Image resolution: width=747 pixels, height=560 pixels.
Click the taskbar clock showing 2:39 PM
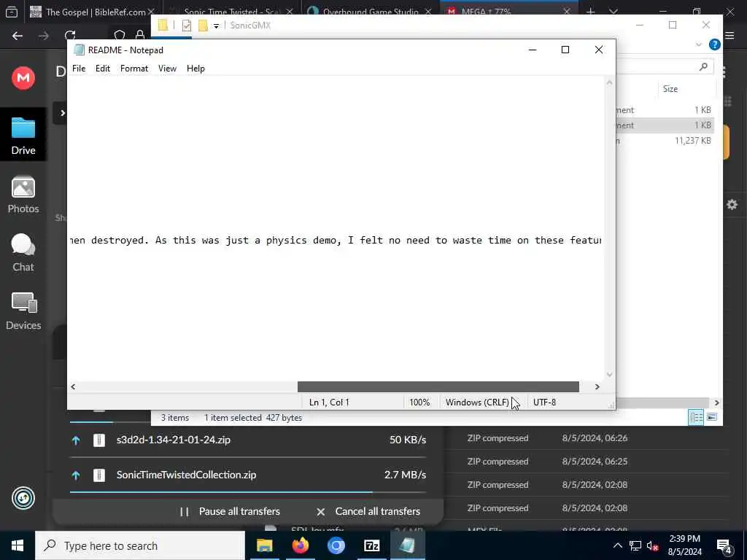pos(684,545)
